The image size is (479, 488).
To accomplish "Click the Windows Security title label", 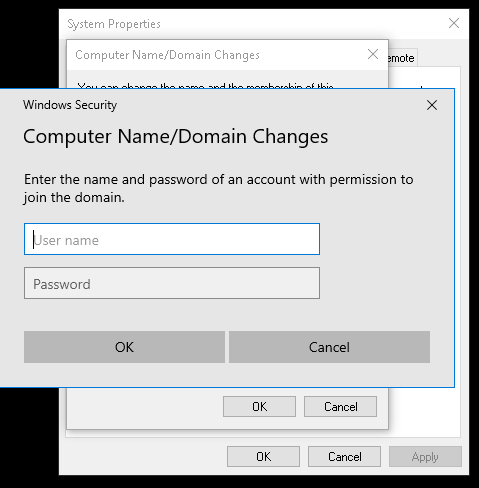I will 70,105.
